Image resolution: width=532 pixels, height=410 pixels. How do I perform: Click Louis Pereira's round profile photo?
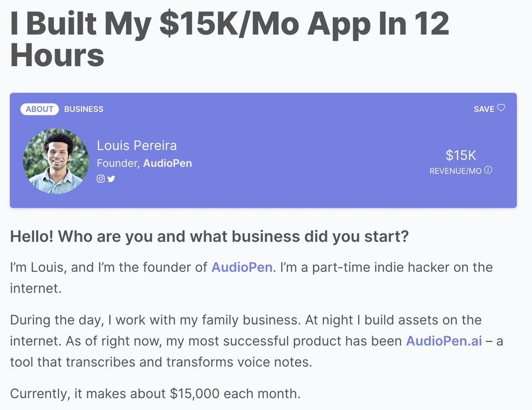coord(56,161)
